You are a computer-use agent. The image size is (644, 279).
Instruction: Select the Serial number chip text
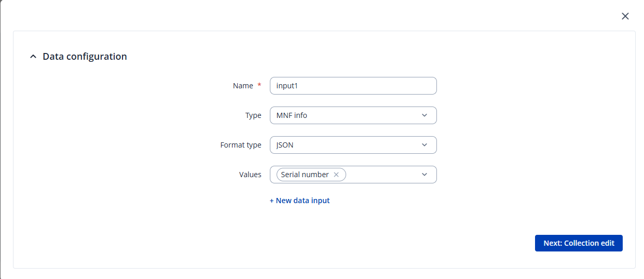[x=305, y=175]
